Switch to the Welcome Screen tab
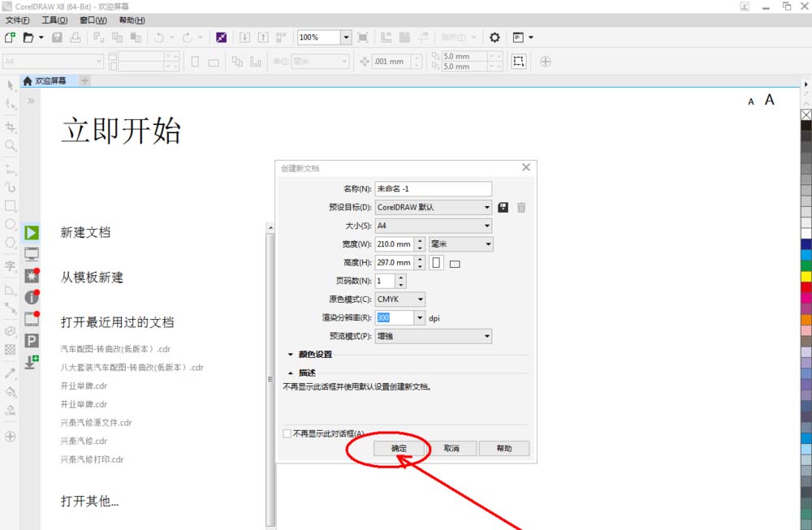The image size is (812, 530). 50,80
